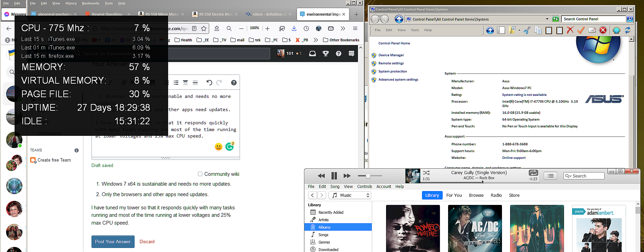Open Firefox new tab plus button
This screenshot has height=252, width=644.
point(356,14)
